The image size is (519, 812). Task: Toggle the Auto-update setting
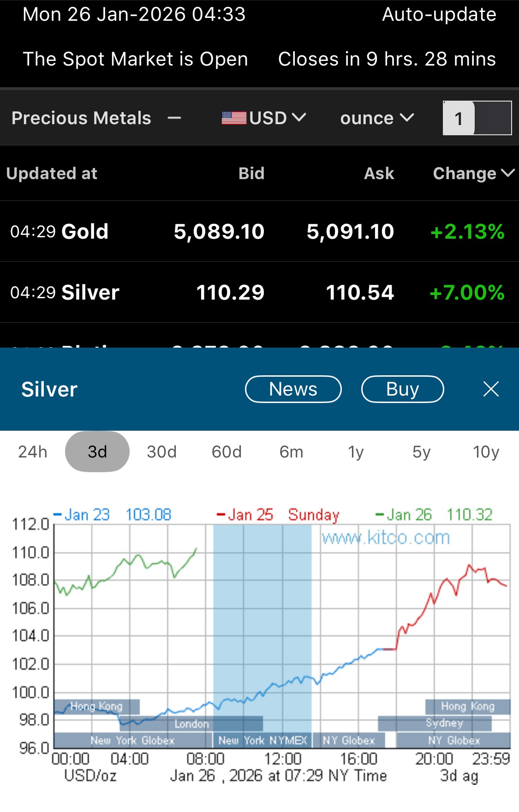pos(439,15)
